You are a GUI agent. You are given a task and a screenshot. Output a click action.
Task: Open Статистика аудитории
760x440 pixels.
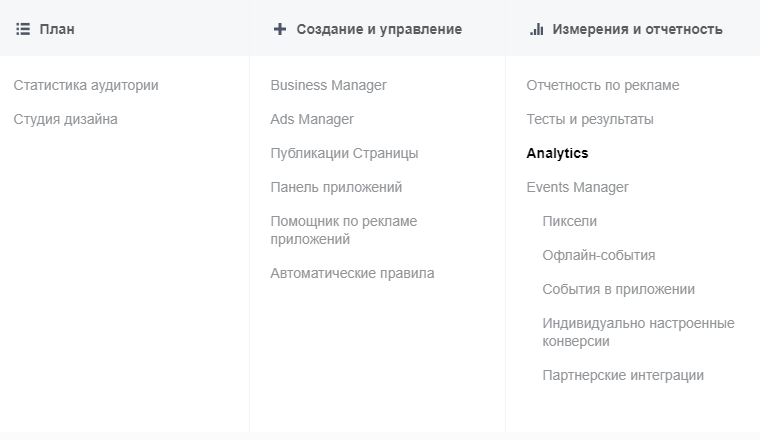[86, 85]
